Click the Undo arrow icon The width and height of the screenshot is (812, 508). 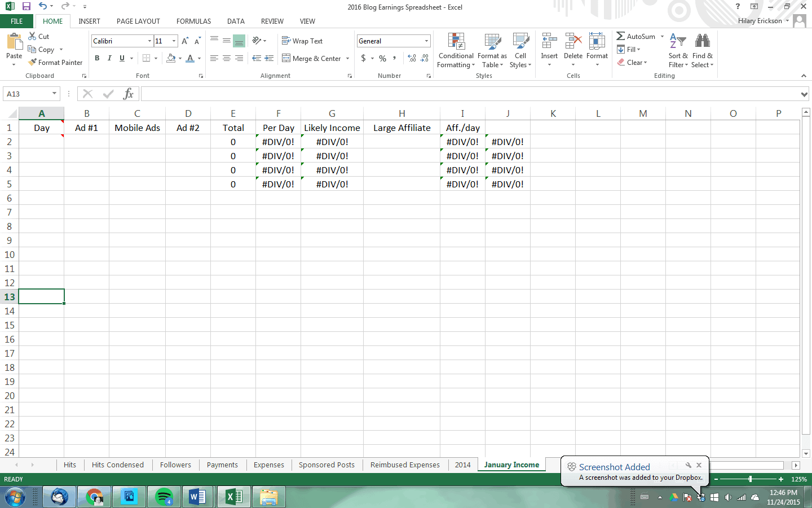[43, 6]
